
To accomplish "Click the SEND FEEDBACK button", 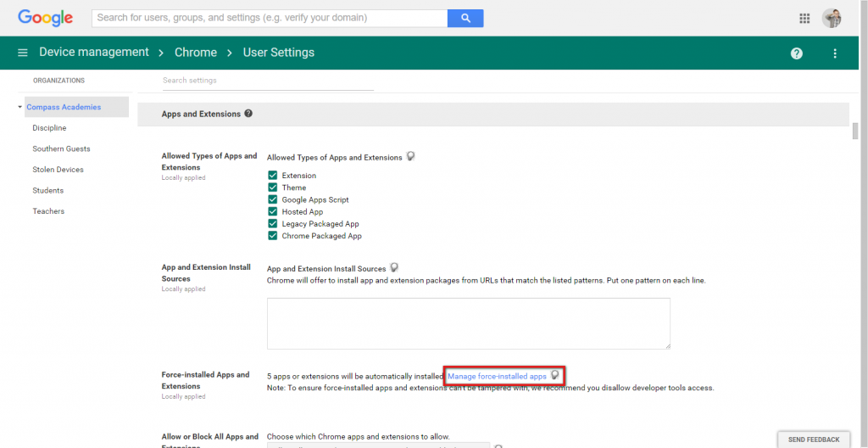I will [x=814, y=440].
